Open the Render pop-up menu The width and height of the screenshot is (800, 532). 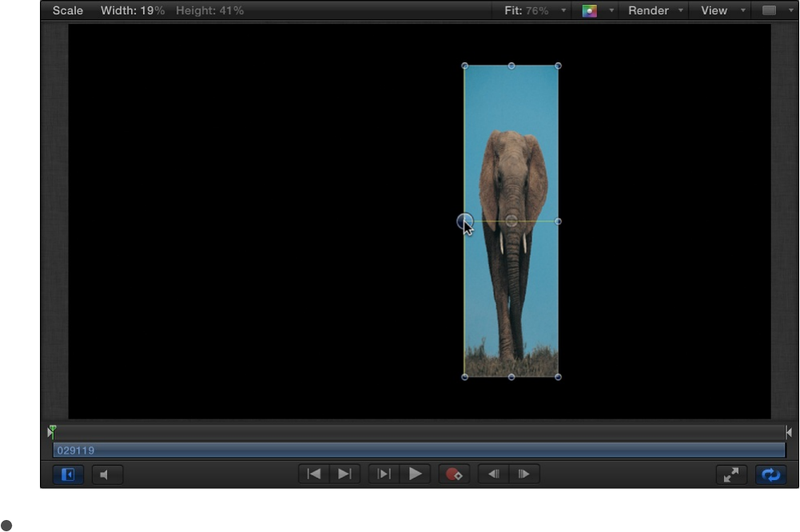(655, 10)
